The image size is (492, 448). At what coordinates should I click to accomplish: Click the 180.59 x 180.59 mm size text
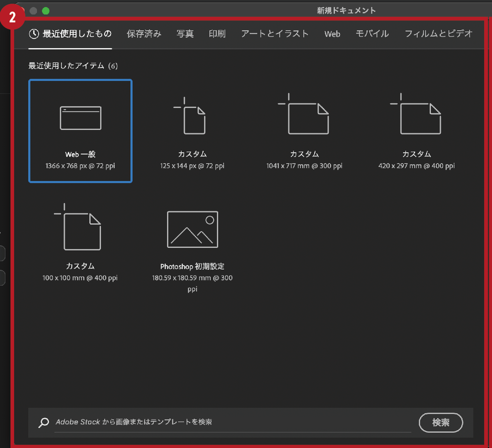coord(192,283)
